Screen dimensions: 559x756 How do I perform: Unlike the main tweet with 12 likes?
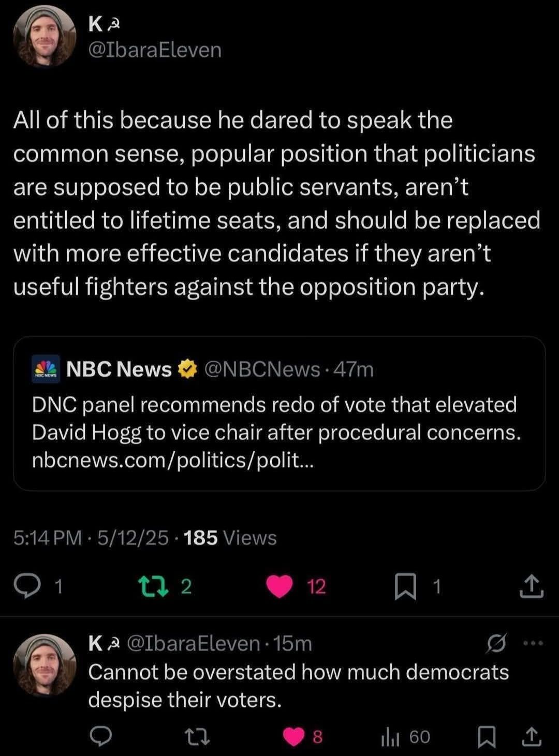click(279, 586)
